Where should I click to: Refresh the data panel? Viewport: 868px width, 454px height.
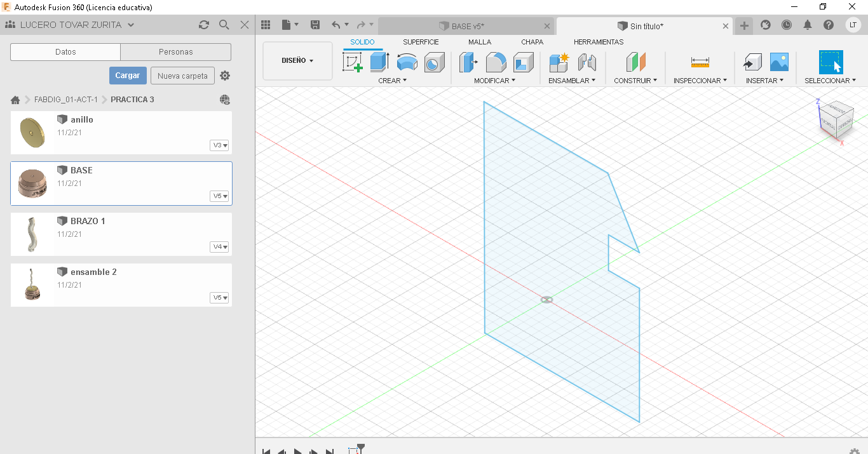tap(203, 25)
